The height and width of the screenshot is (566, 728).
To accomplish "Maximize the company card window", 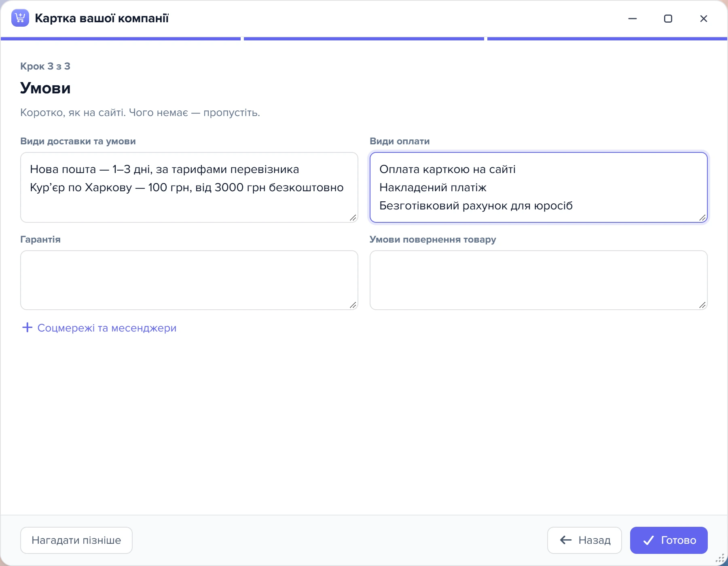I will pyautogui.click(x=668, y=19).
